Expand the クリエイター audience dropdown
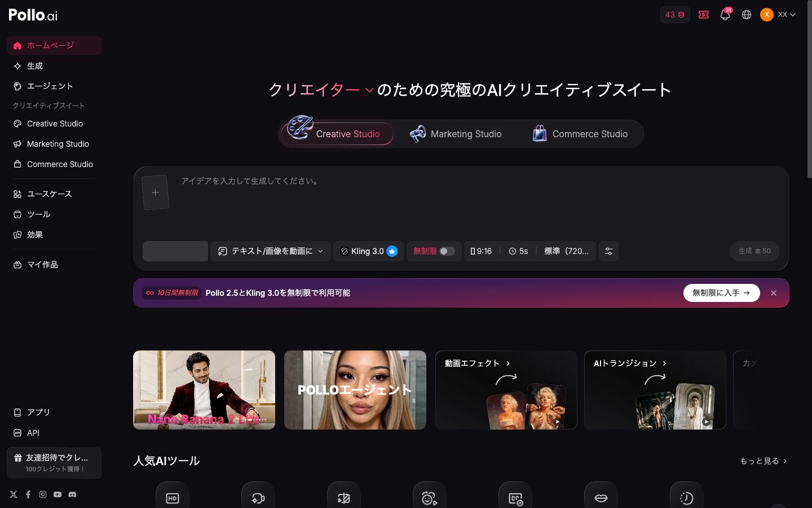Viewport: 812px width, 508px height. (x=321, y=90)
